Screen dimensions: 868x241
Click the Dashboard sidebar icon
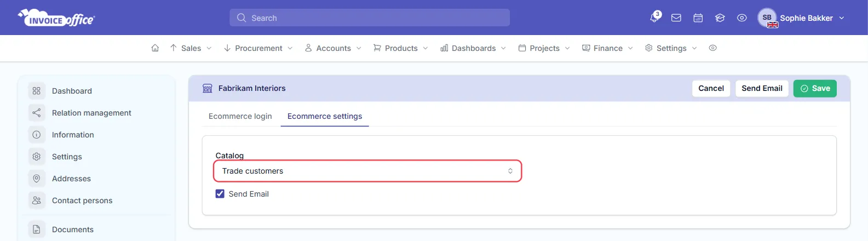click(37, 91)
